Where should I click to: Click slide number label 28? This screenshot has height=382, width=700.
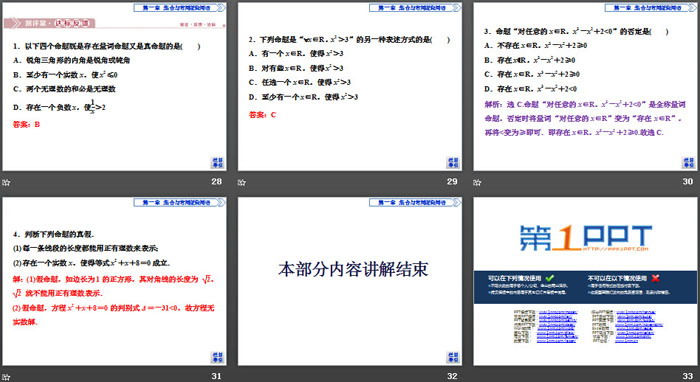(x=217, y=182)
